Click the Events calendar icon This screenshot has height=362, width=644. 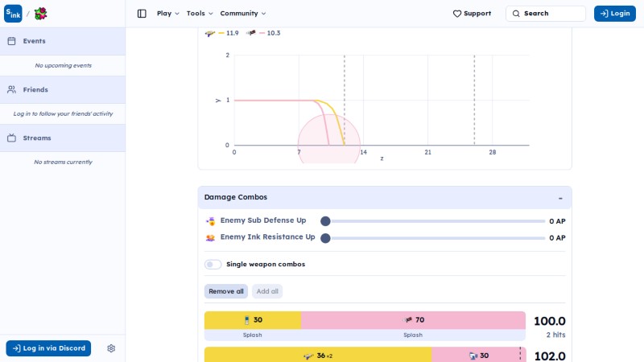tap(11, 41)
